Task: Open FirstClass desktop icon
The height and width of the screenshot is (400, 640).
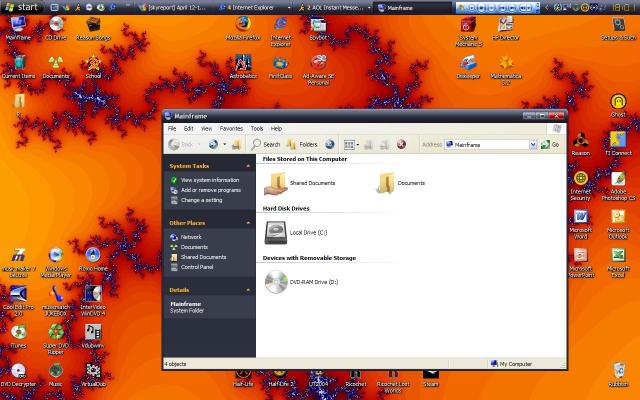Action: 280,67
